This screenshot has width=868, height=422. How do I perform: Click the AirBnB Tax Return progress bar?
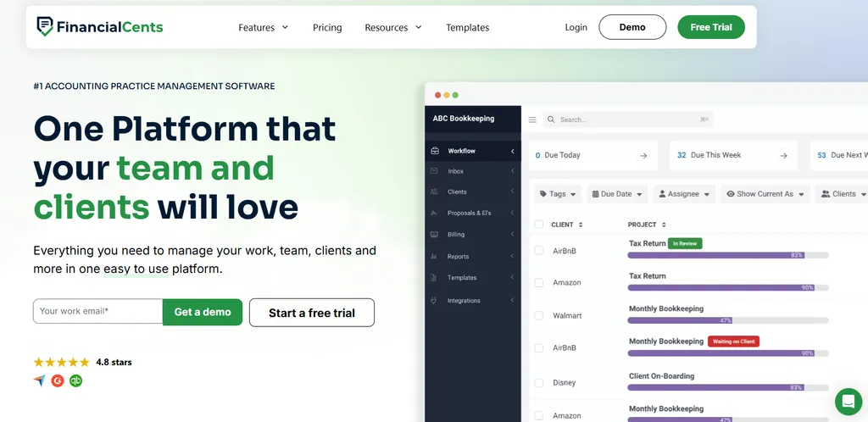click(728, 255)
